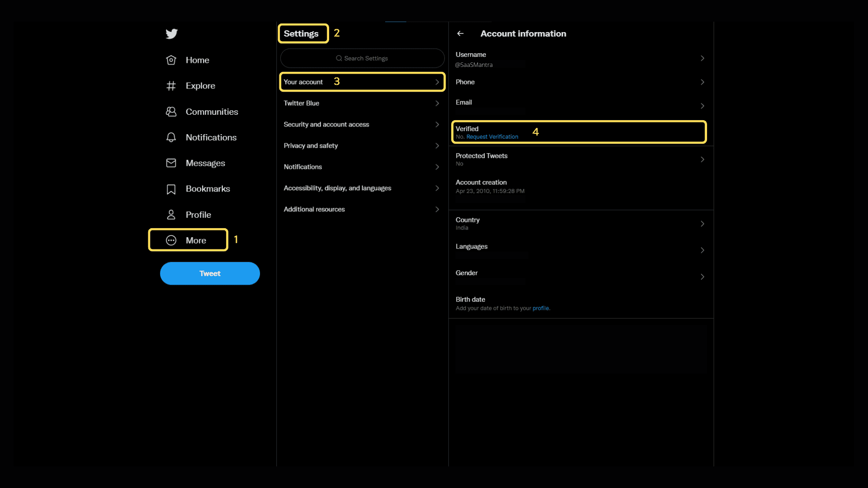Screen dimensions: 868x488
Task: Open the Home nav label
Action: tap(197, 60)
